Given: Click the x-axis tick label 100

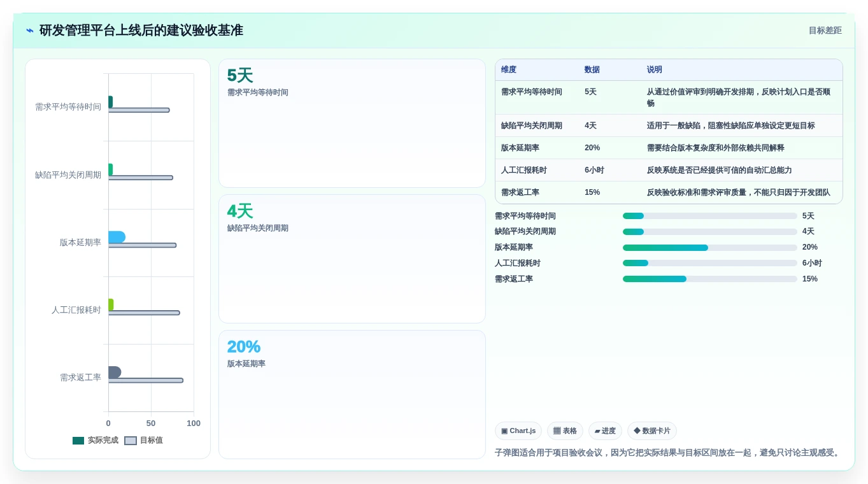Looking at the screenshot, I should click(194, 423).
